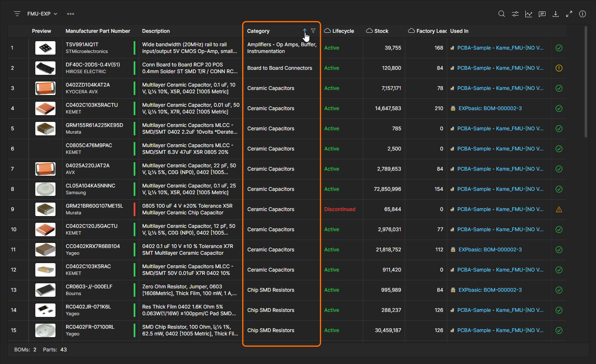Screen dimensions: 596x364
Task: Download the parts list
Action: (x=555, y=14)
